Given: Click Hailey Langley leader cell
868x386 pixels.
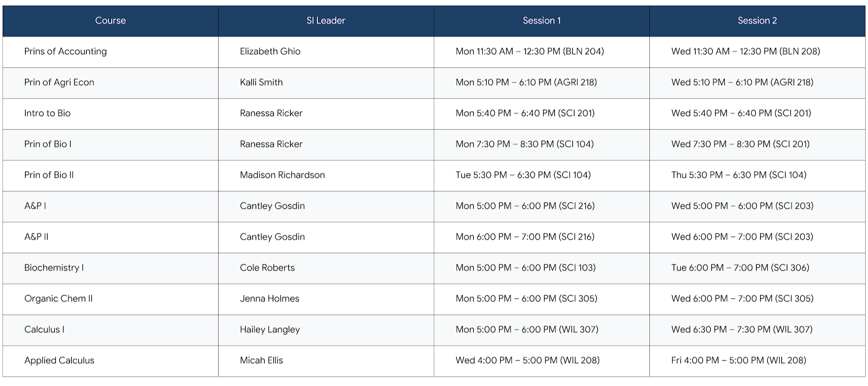Looking at the screenshot, I should 270,330.
